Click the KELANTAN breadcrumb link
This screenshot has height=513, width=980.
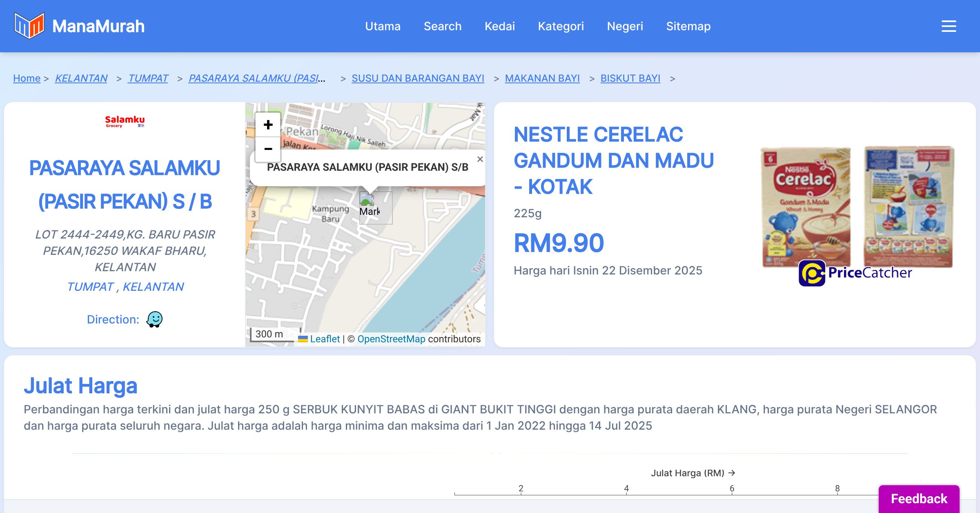81,78
